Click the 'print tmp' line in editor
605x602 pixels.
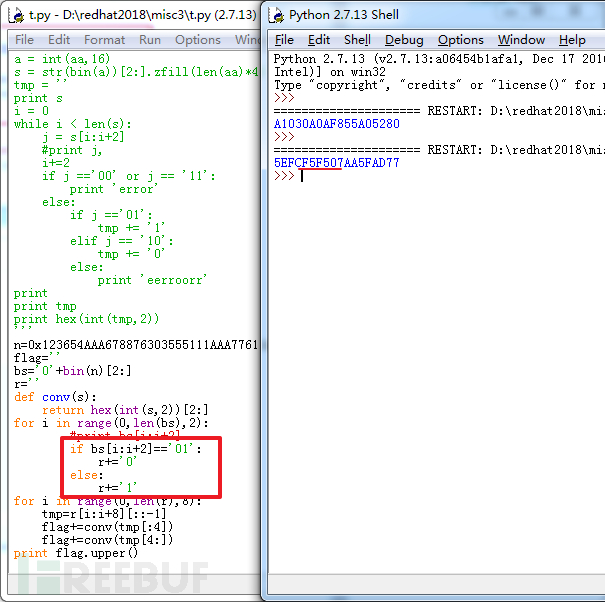(45, 306)
